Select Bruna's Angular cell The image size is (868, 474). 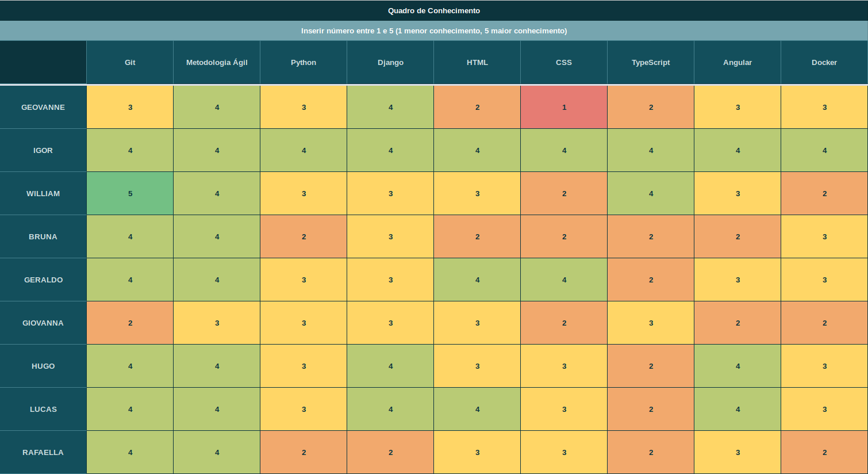click(738, 236)
